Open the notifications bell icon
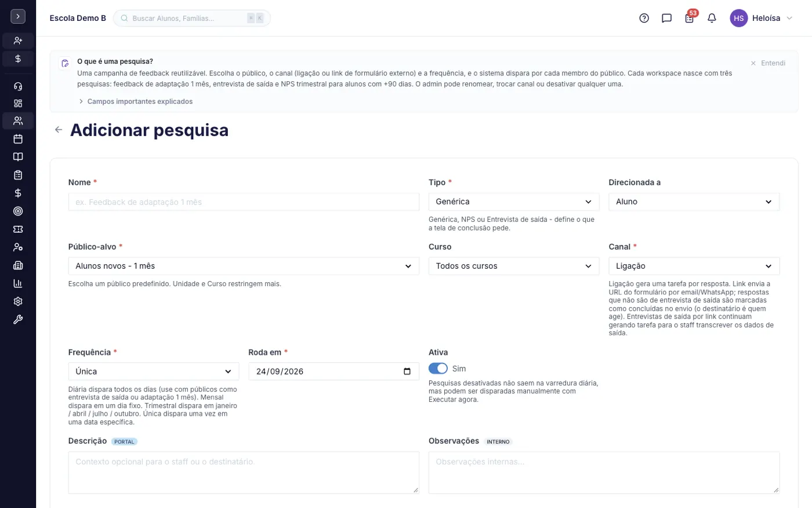812x508 pixels. click(712, 18)
